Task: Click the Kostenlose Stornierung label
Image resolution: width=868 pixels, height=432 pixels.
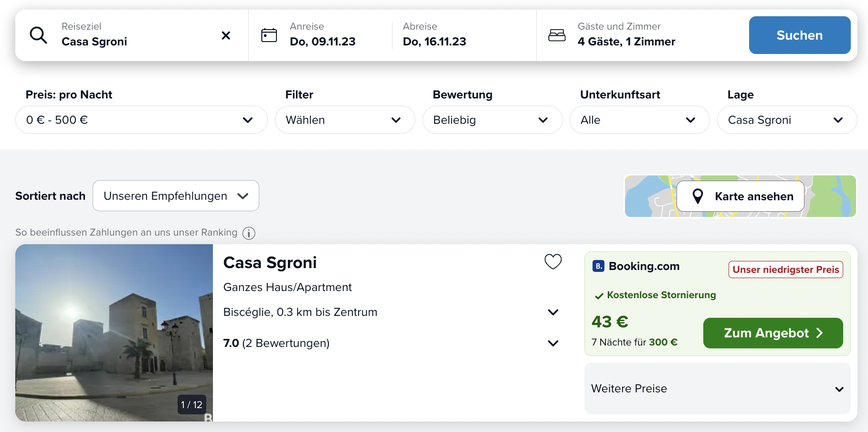Action: pyautogui.click(x=661, y=295)
